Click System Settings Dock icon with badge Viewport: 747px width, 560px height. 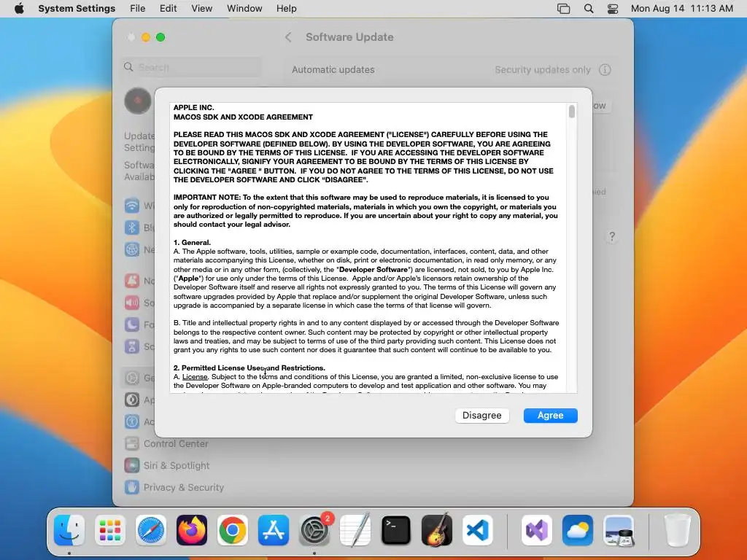pos(314,530)
